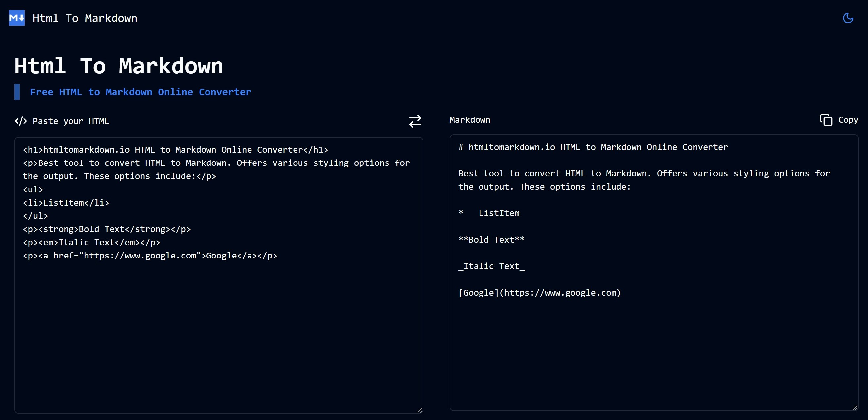This screenshot has width=868, height=420.
Task: Click the copy icon above the Markdown output
Action: (826, 120)
